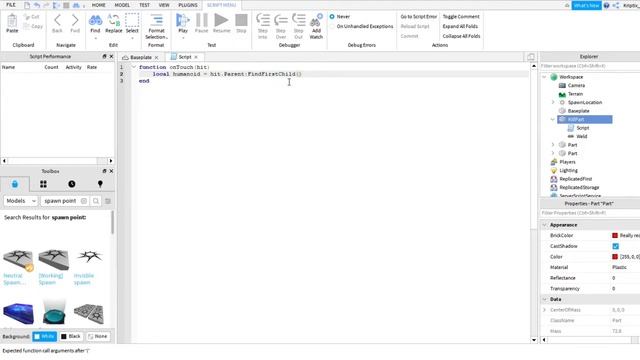Close the Script editor tab
640x360 pixels.
196,57
